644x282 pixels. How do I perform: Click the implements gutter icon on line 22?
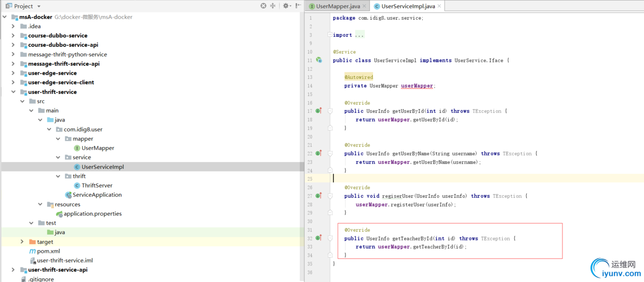319,153
